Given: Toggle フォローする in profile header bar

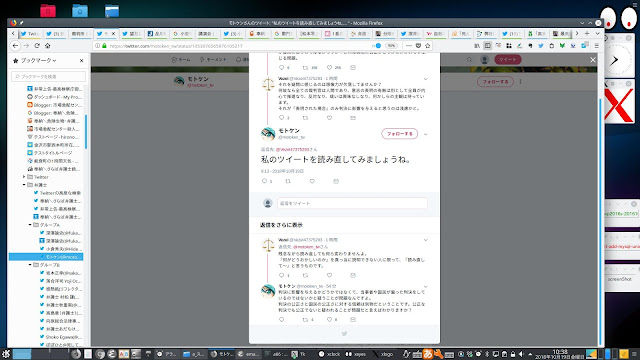Looking at the screenshot, I should tap(495, 82).
